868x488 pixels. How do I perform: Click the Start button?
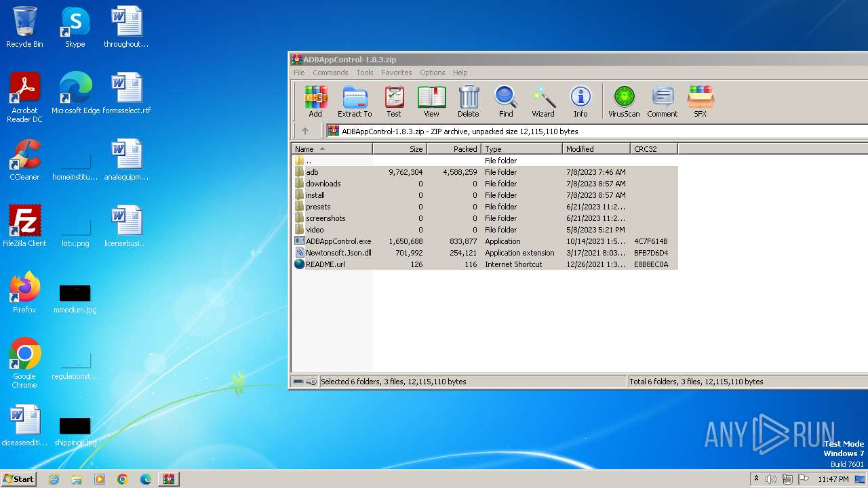tap(19, 479)
